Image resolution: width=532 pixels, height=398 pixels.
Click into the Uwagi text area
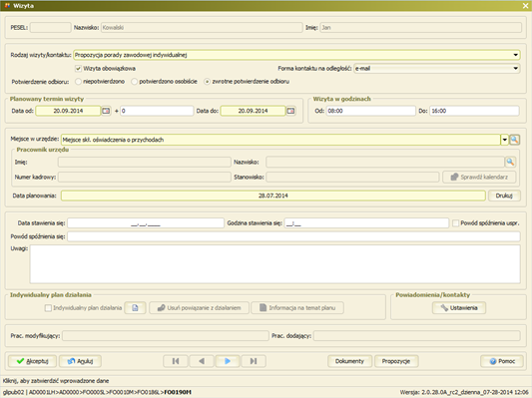coord(275,264)
